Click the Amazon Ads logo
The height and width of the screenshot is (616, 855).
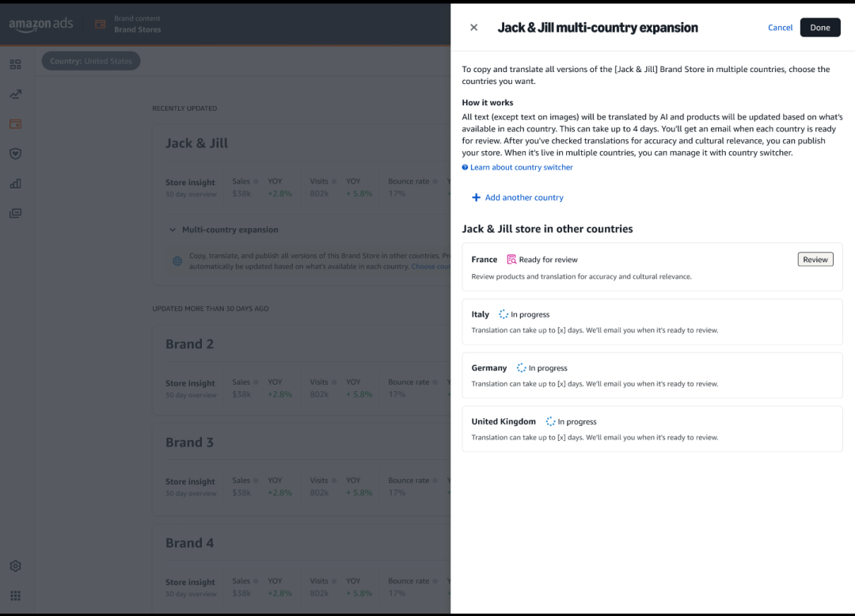pyautogui.click(x=41, y=25)
